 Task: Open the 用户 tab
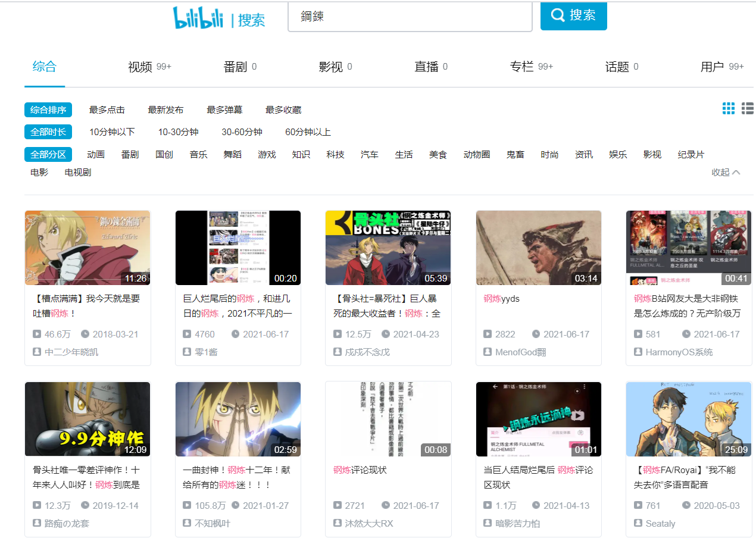coord(722,67)
